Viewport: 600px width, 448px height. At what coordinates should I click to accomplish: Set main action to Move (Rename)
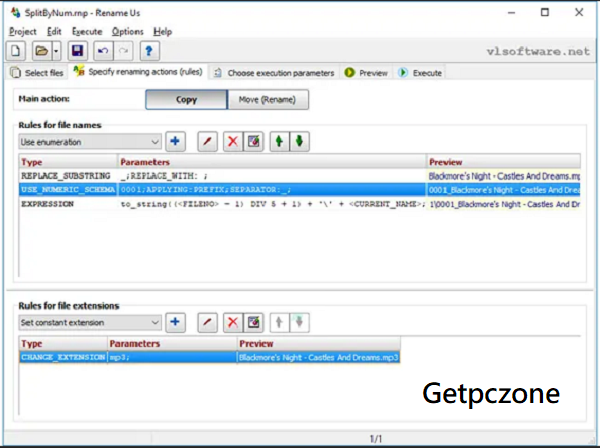(268, 99)
